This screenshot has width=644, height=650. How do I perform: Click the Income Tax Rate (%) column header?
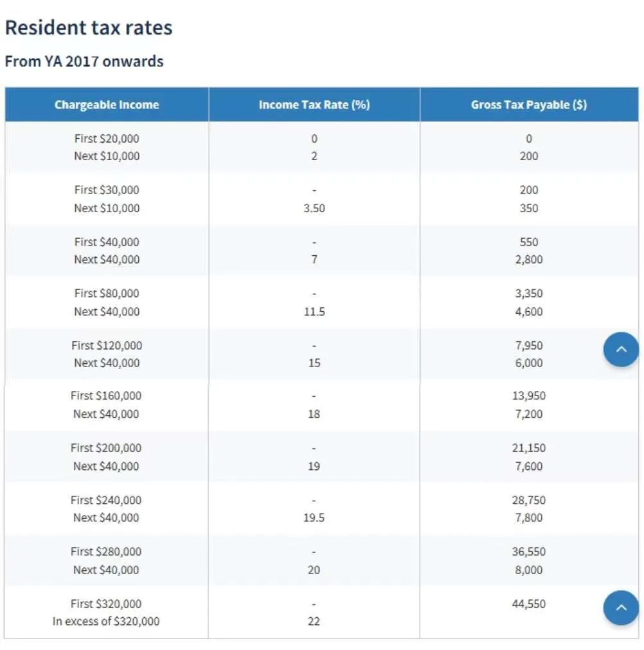314,105
